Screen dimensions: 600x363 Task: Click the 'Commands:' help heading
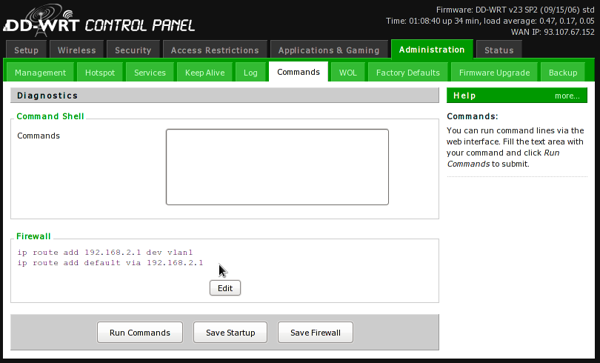(472, 116)
